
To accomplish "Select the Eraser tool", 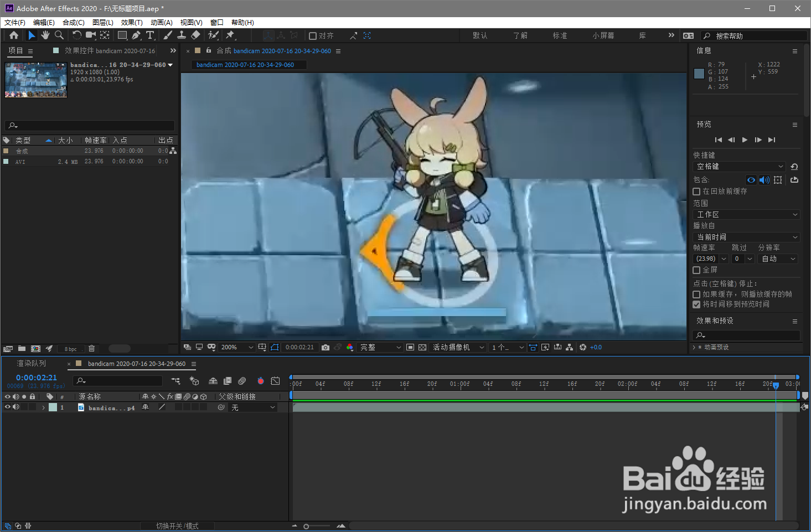I will tap(195, 35).
